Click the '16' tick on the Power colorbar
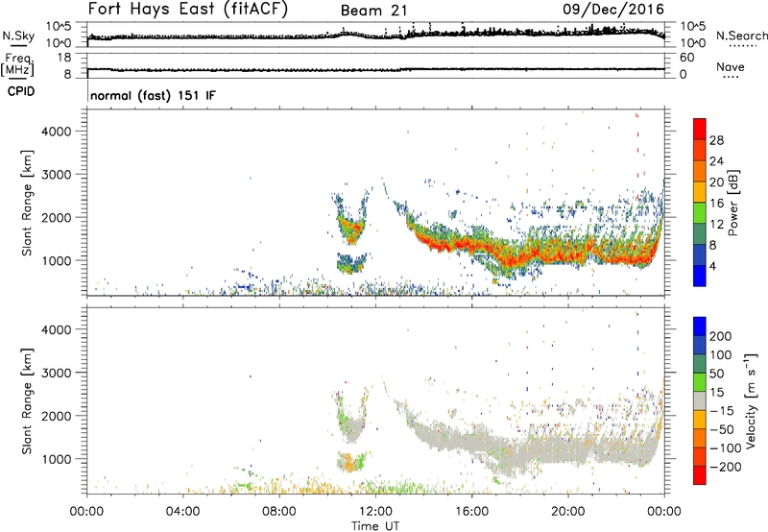The width and height of the screenshot is (768, 532). point(716,204)
